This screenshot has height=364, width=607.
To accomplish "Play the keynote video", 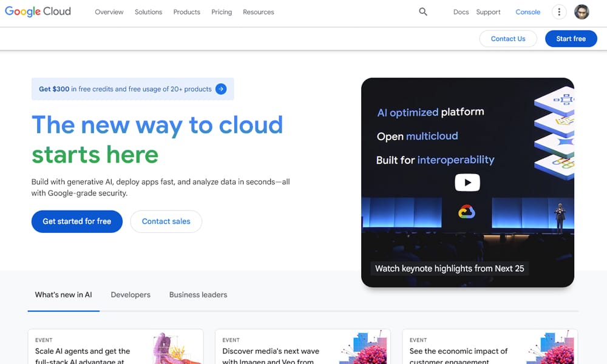I will point(467,182).
